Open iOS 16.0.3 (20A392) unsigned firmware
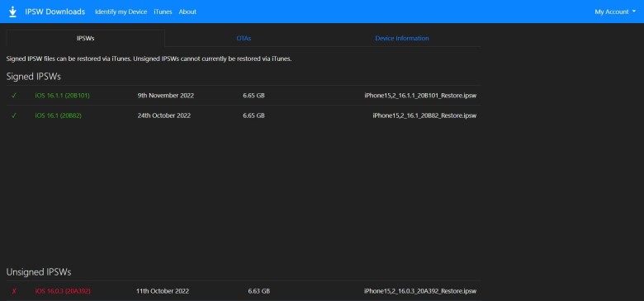The height and width of the screenshot is (301, 644). [x=63, y=291]
